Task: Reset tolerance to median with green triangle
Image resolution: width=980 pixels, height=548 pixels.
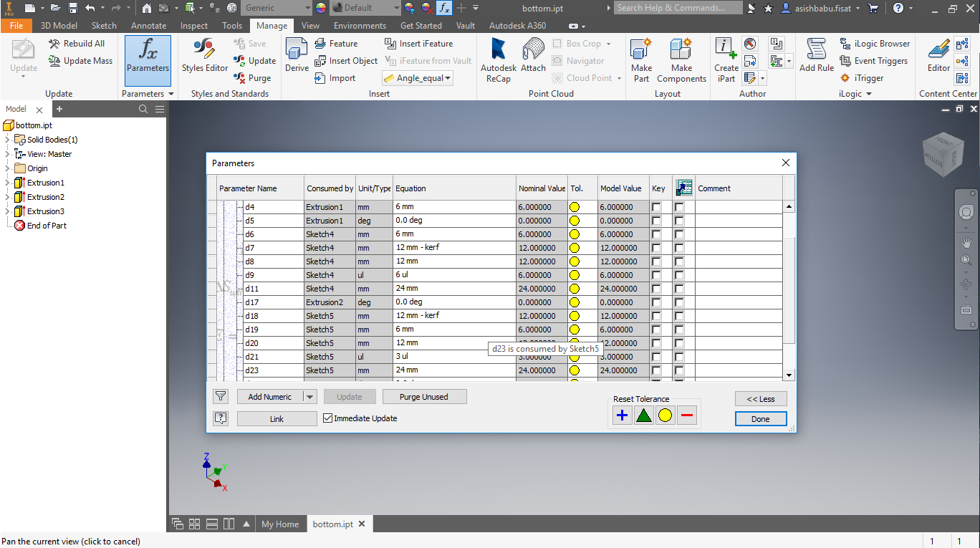Action: coord(644,415)
